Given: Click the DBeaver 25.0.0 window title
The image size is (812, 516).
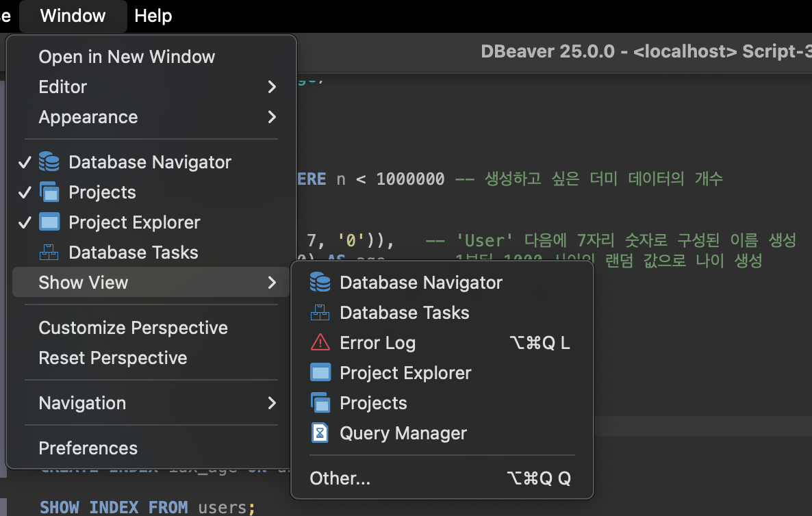Looking at the screenshot, I should point(646,51).
